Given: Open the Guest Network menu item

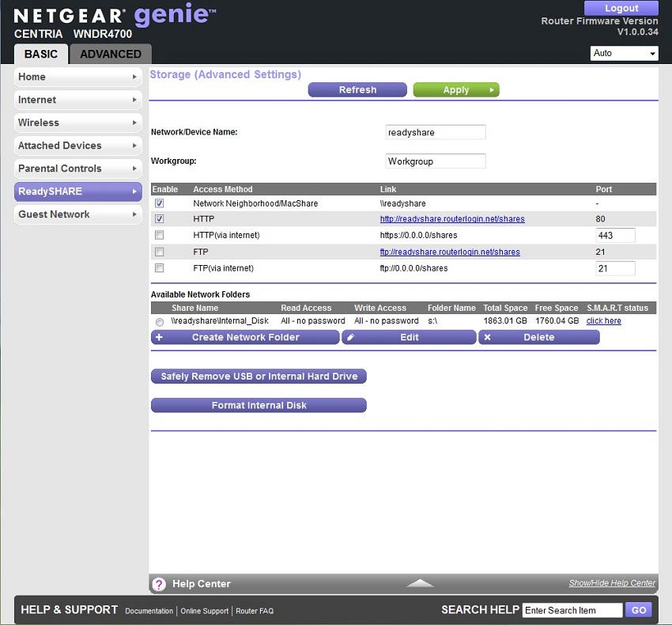Looking at the screenshot, I should pos(78,214).
